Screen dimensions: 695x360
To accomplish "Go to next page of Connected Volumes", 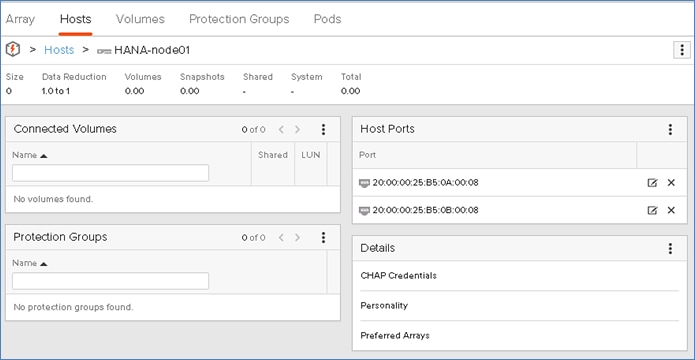I will (x=297, y=129).
